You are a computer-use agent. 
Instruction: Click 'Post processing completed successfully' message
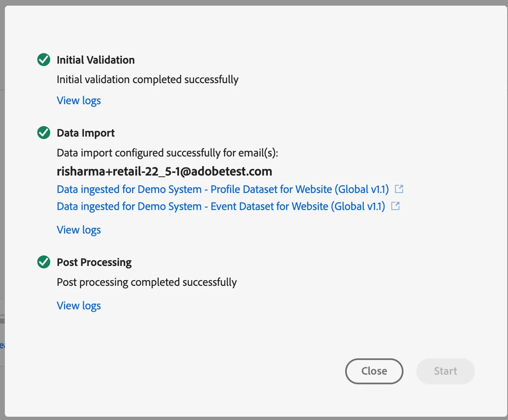[147, 282]
